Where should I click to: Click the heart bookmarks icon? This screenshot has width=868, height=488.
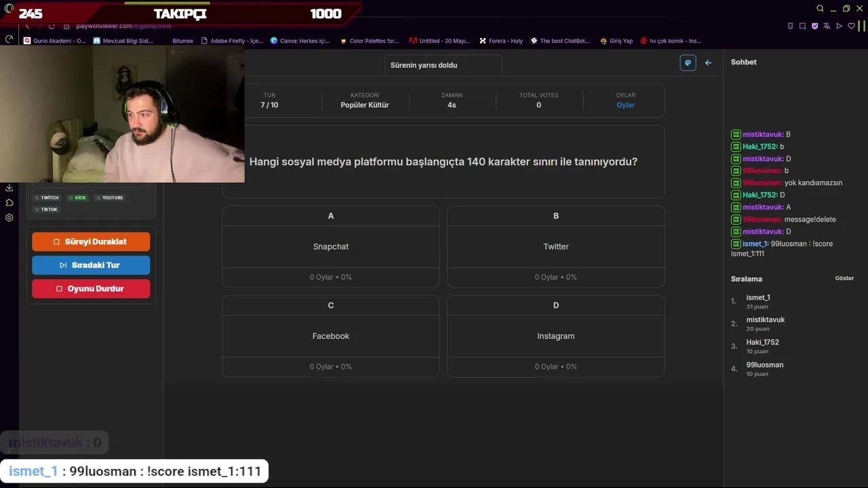(851, 26)
